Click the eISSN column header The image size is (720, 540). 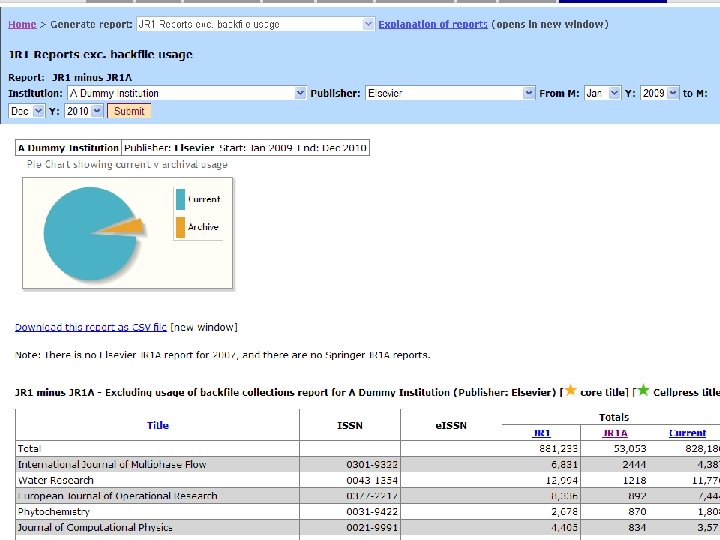(451, 426)
